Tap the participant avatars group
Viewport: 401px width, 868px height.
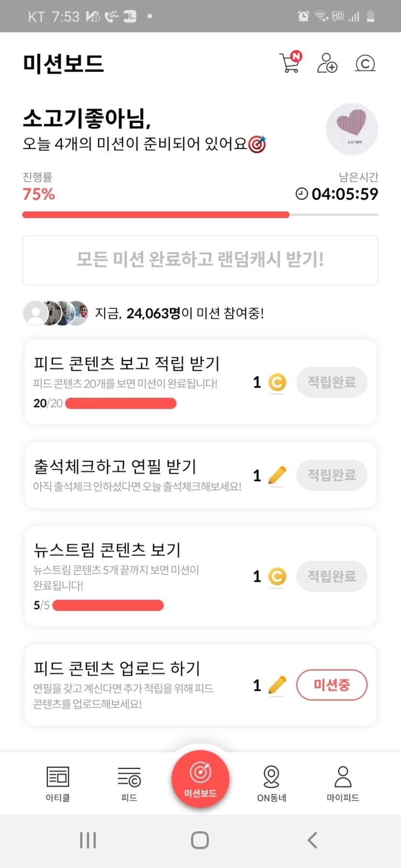[x=56, y=313]
